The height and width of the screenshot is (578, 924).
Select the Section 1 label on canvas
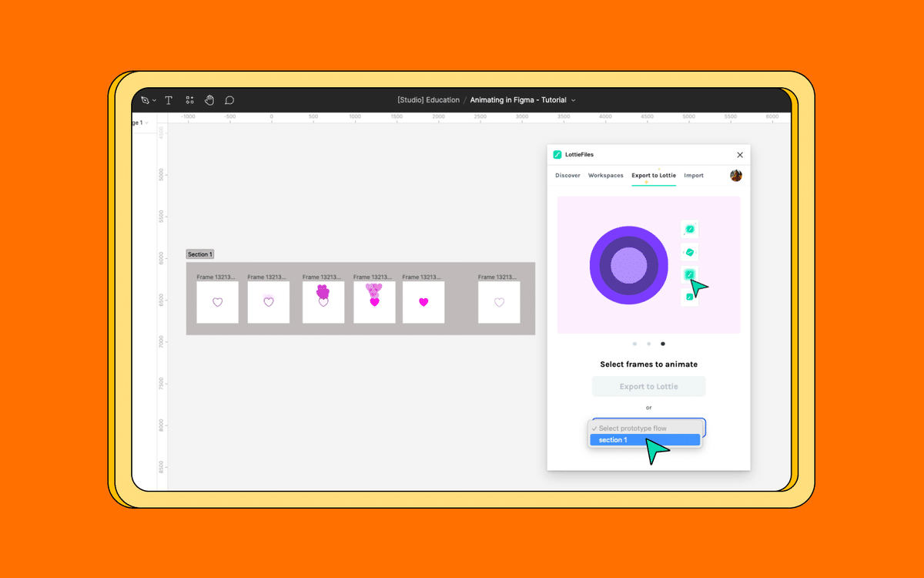pyautogui.click(x=199, y=254)
